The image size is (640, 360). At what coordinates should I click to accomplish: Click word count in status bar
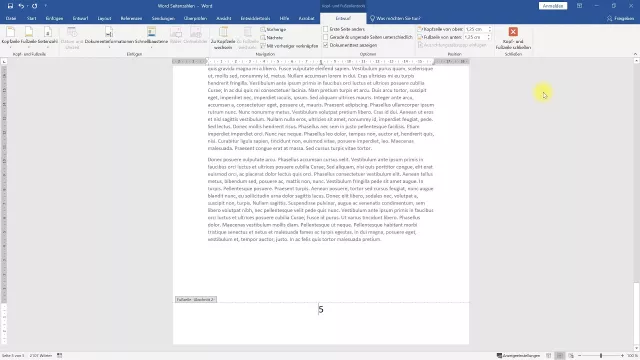tap(41, 356)
